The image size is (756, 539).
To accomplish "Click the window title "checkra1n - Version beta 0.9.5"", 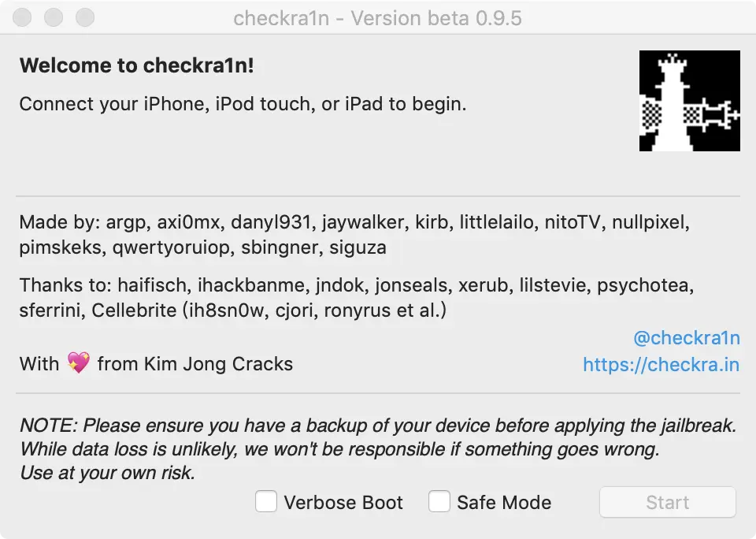I will click(377, 18).
